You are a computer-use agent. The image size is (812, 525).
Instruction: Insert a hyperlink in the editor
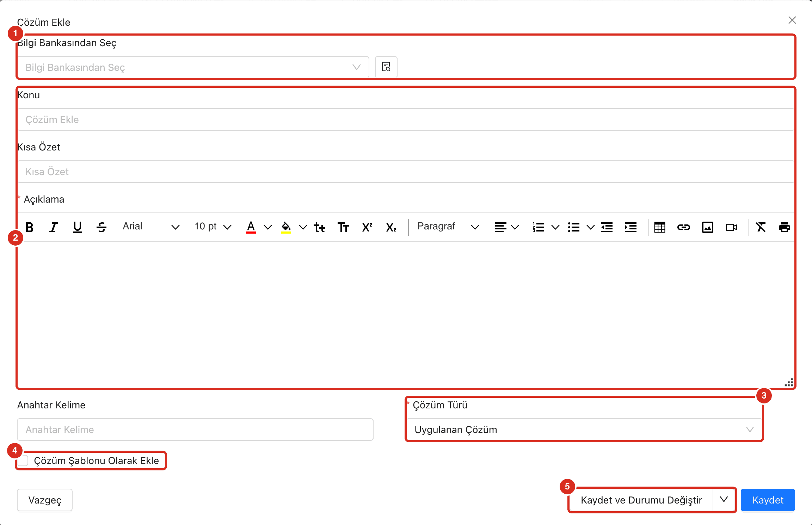point(683,227)
